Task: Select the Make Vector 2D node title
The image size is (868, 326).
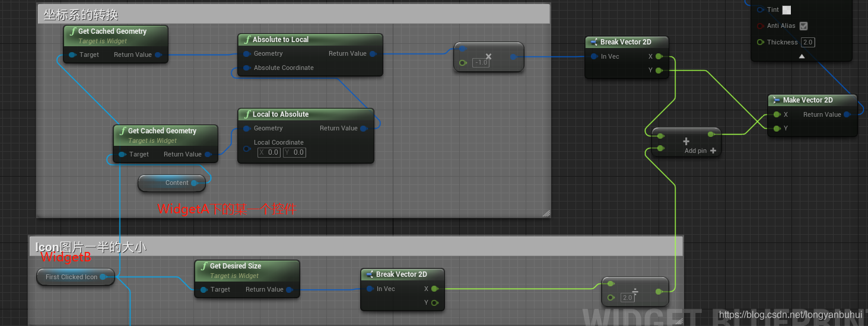Action: pyautogui.click(x=807, y=100)
